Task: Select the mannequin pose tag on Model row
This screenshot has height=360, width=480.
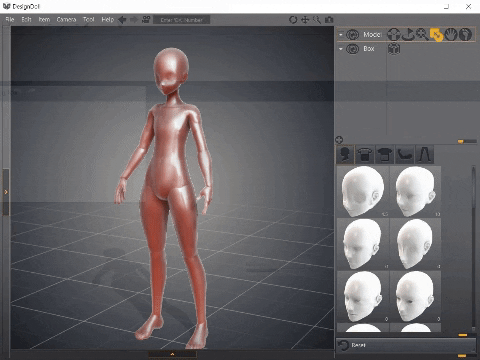Action: pyautogui.click(x=394, y=34)
